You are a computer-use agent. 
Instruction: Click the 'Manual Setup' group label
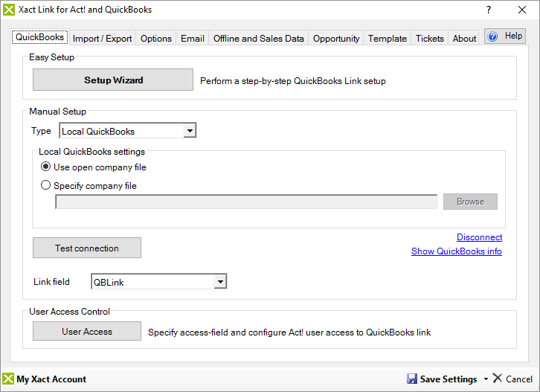click(57, 112)
